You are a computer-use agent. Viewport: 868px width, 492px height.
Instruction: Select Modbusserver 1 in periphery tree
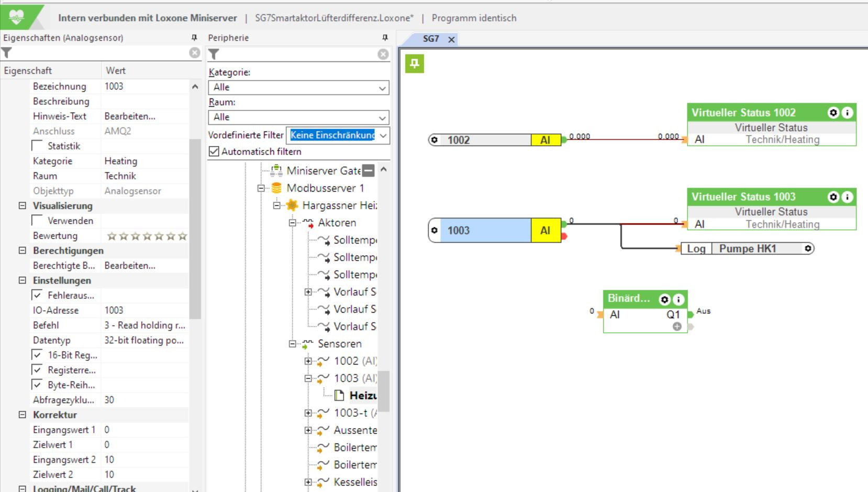pos(325,188)
